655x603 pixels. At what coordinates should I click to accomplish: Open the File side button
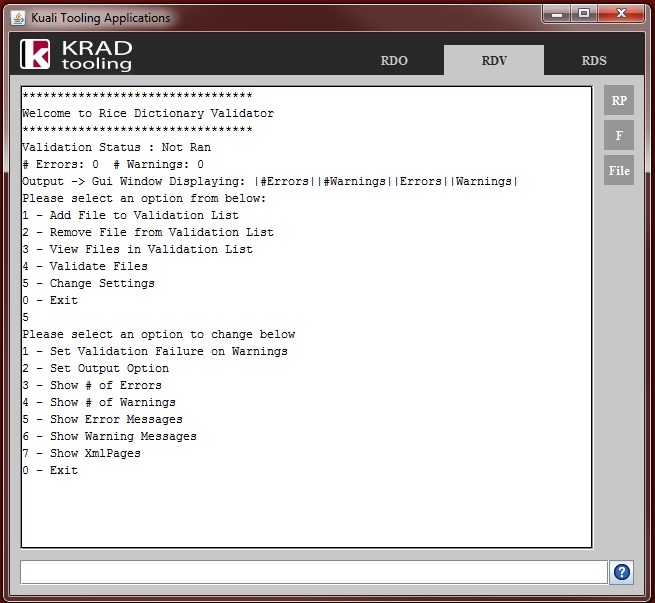point(619,170)
